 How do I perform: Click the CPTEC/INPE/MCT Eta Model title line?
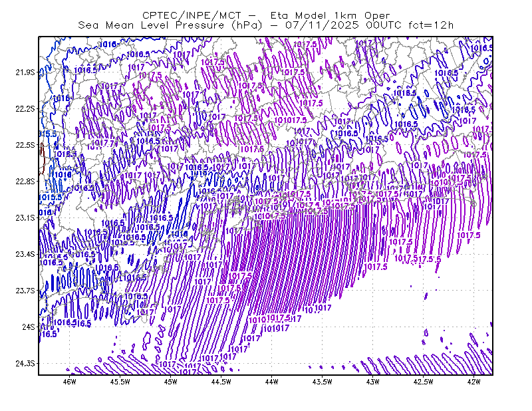[266, 15]
